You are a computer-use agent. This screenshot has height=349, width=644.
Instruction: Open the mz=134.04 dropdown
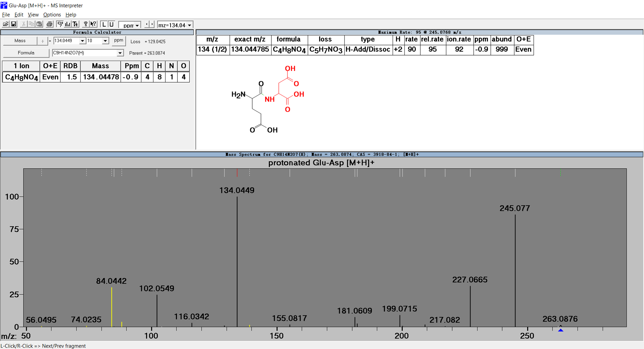pos(189,25)
